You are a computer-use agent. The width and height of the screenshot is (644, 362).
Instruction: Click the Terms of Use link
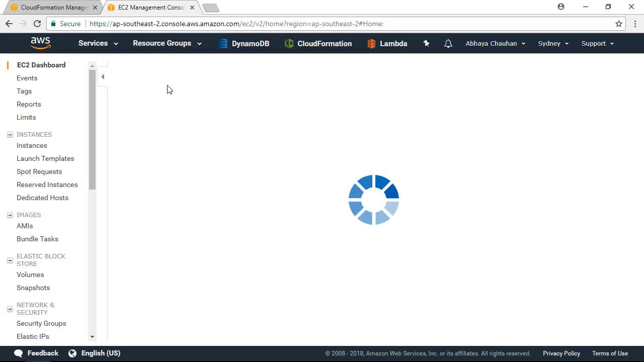(610, 353)
